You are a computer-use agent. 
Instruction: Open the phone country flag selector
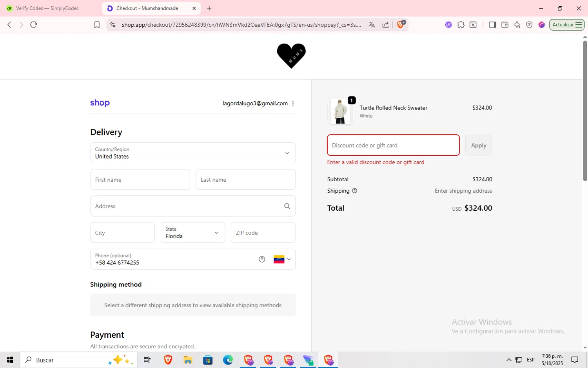[x=282, y=259]
